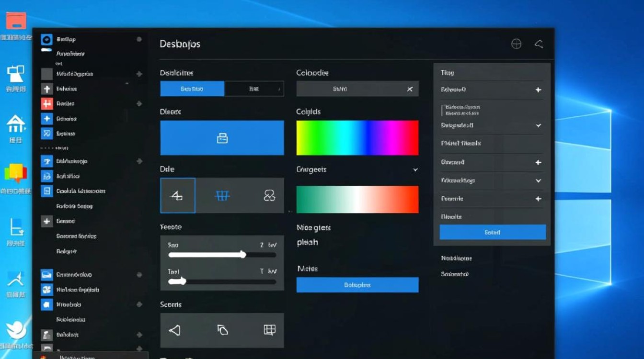
Task: Open the upper chevron dropdown in the right panel
Action: click(538, 125)
